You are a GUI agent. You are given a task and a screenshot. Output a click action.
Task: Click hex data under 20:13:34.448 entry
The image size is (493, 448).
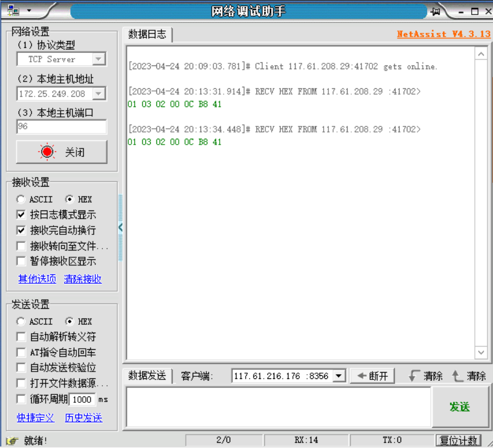click(x=175, y=142)
